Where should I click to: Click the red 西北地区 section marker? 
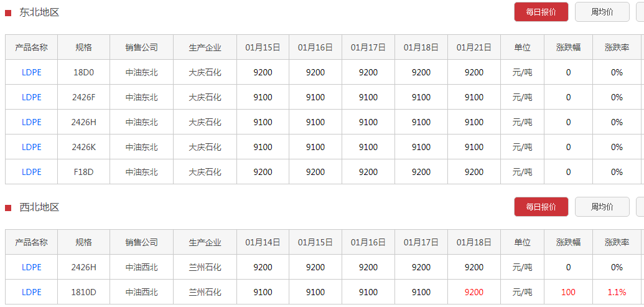click(8, 208)
